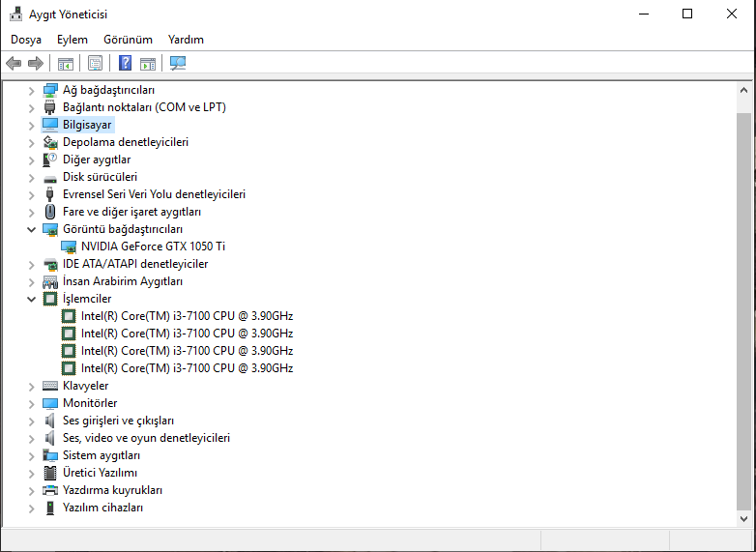
Task: Select the Depolama denetleyicileri label
Action: coord(126,142)
